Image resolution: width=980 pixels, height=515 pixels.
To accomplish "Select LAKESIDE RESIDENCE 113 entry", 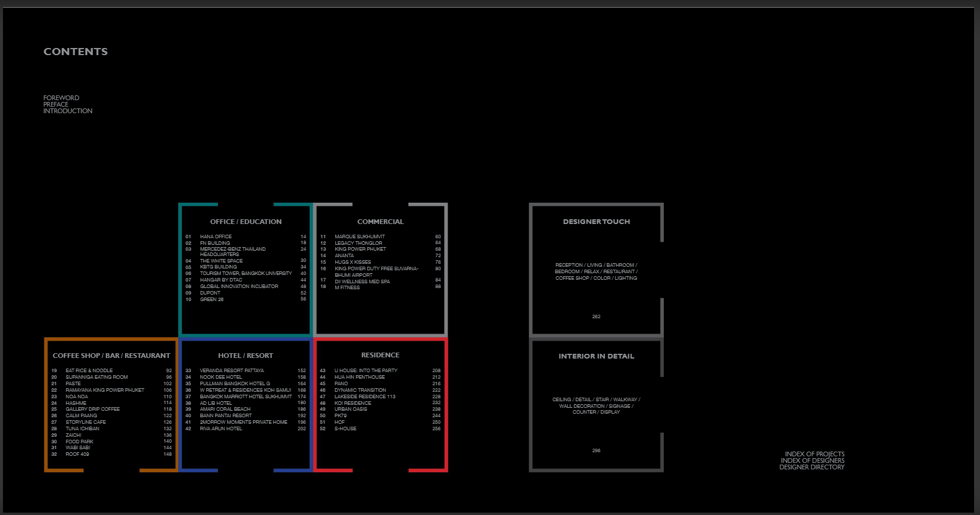I will [365, 396].
